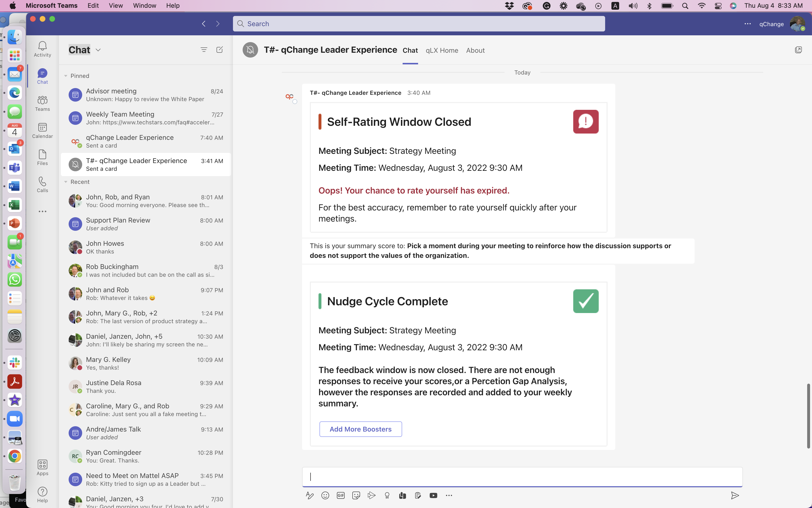Viewport: 812px width, 508px height.
Task: Open Help in the sidebar
Action: (42, 494)
